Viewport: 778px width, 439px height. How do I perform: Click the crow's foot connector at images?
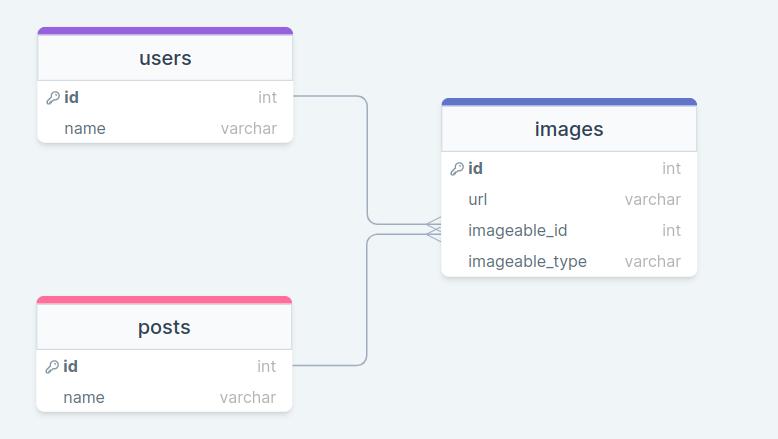[x=434, y=229]
